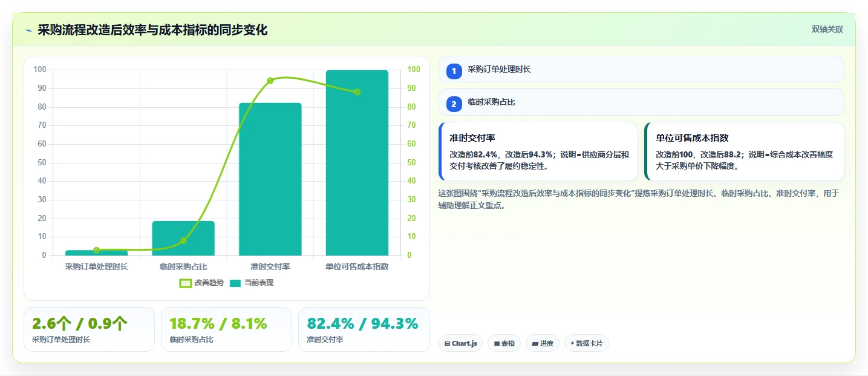Click the line point at 临时采购占比
Image resolution: width=868 pixels, height=376 pixels.
(183, 241)
